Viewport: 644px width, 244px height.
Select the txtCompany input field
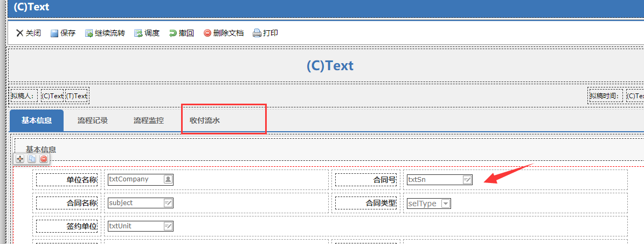point(141,179)
